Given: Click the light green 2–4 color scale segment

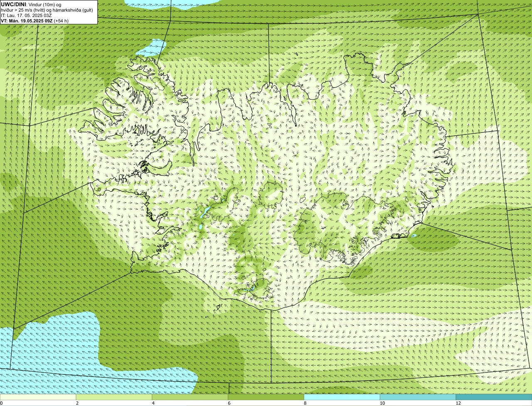Looking at the screenshot, I should pyautogui.click(x=114, y=397).
